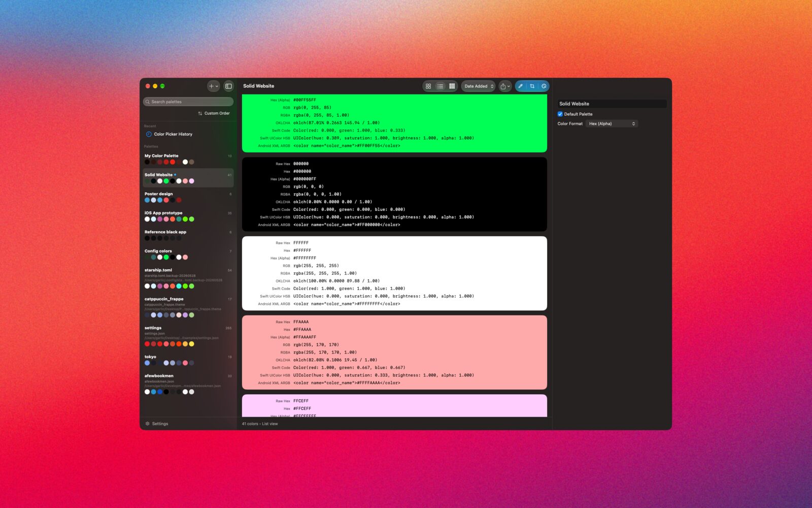Click the black color card Hex value #000000
The width and height of the screenshot is (812, 508).
tap(302, 172)
